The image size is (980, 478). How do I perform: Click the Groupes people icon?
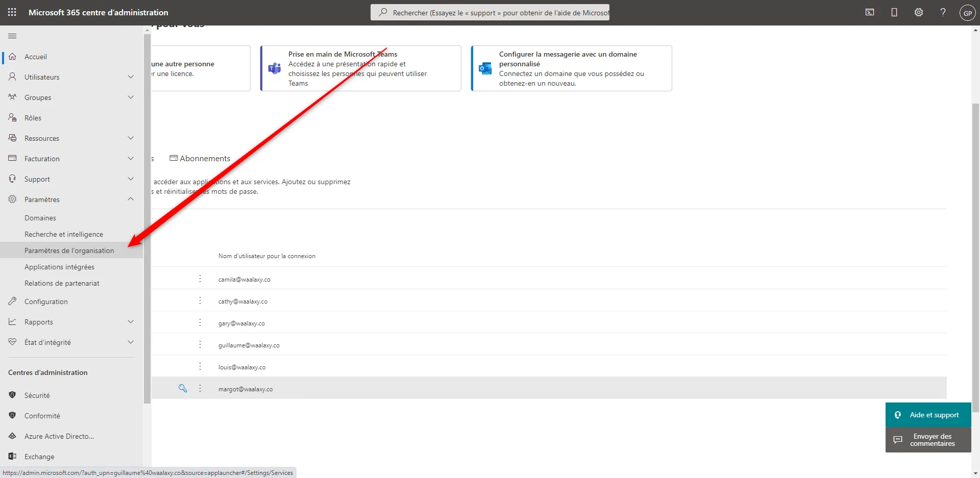coord(12,97)
